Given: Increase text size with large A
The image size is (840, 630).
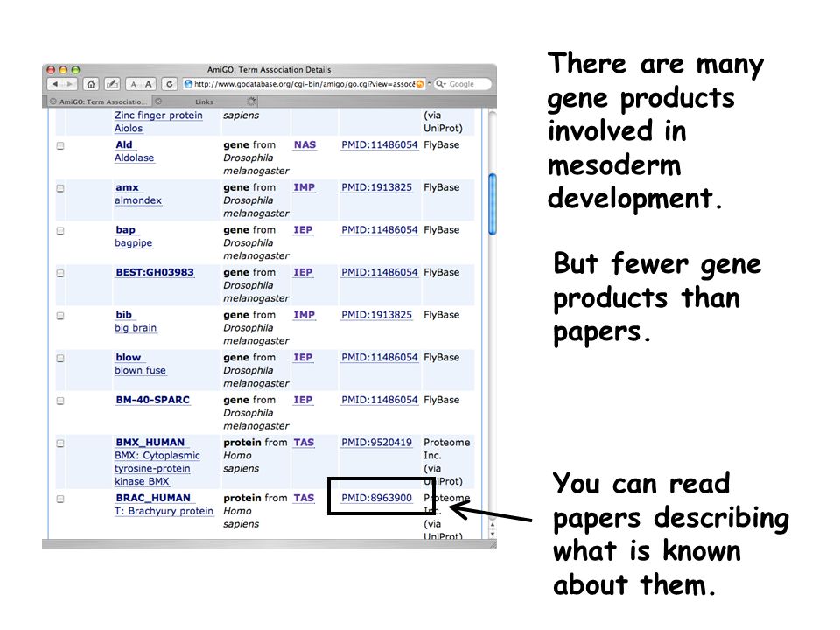Looking at the screenshot, I should pos(149,84).
